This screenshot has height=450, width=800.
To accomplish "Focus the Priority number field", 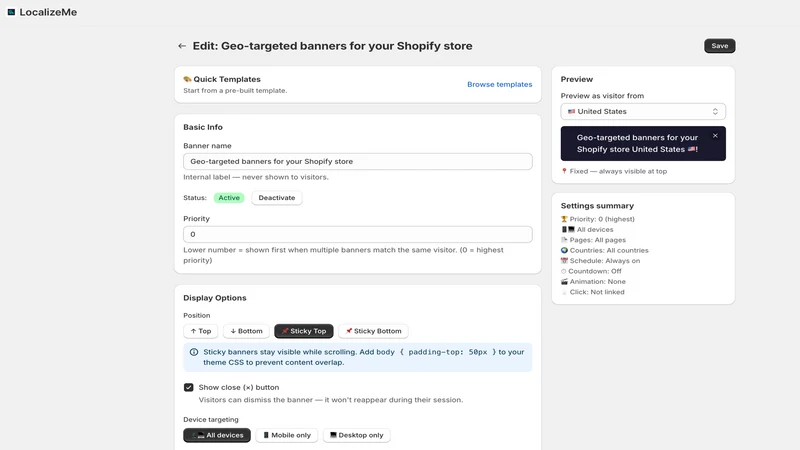I will 358,234.
